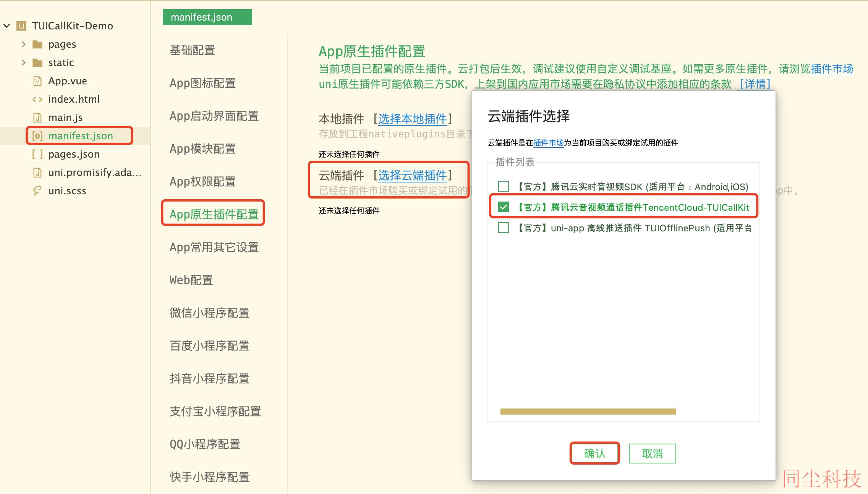Open the [详情] privacy details link

(755, 84)
